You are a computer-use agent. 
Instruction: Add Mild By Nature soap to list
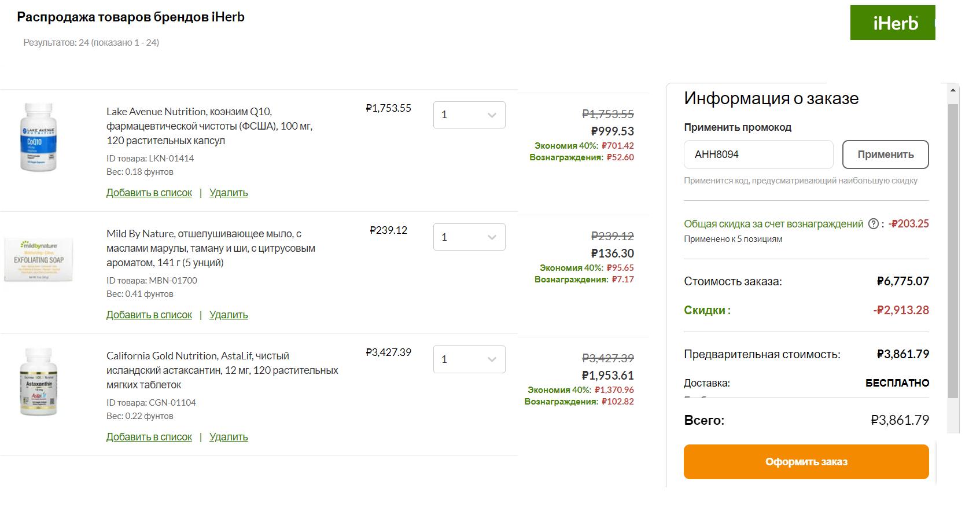[x=149, y=315]
